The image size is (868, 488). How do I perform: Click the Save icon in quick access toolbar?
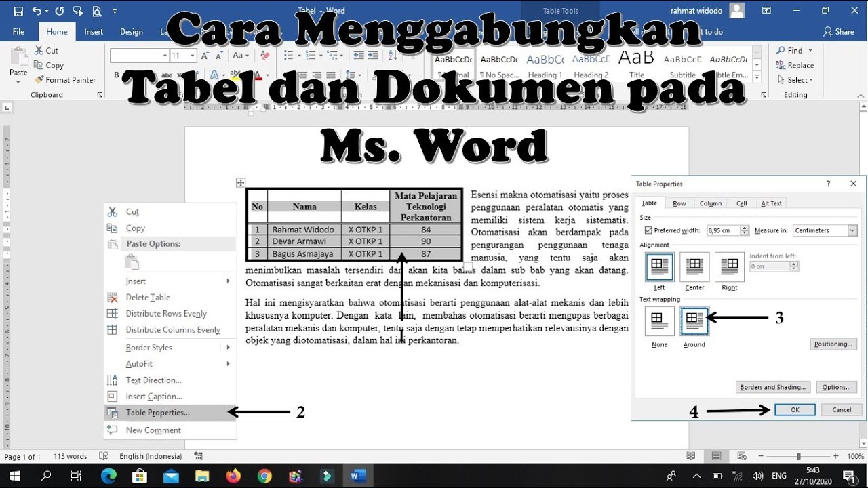(18, 11)
